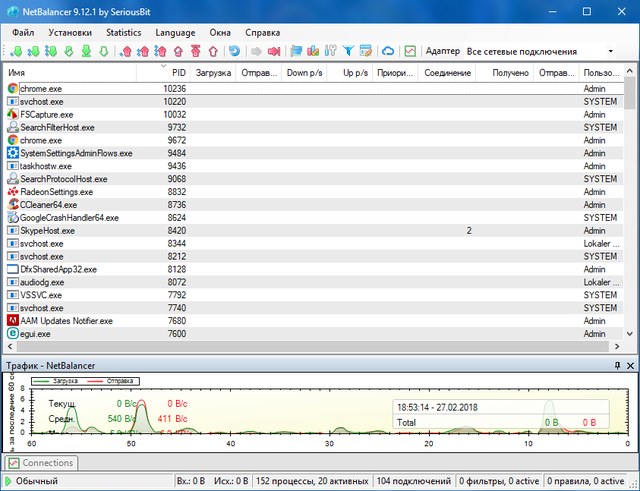Click small striped green download arrow icon
Viewport: 640px width, 491px height.
pos(69,51)
